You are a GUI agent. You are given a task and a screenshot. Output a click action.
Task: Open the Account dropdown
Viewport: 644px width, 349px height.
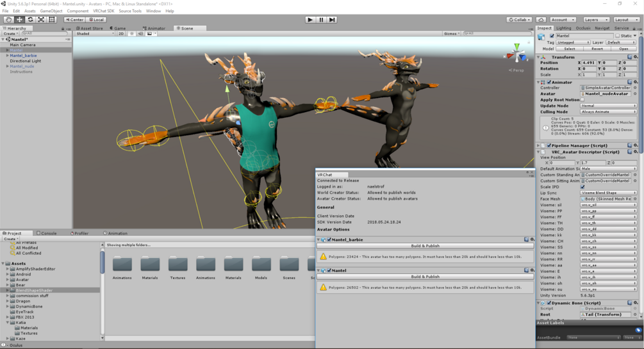click(563, 20)
